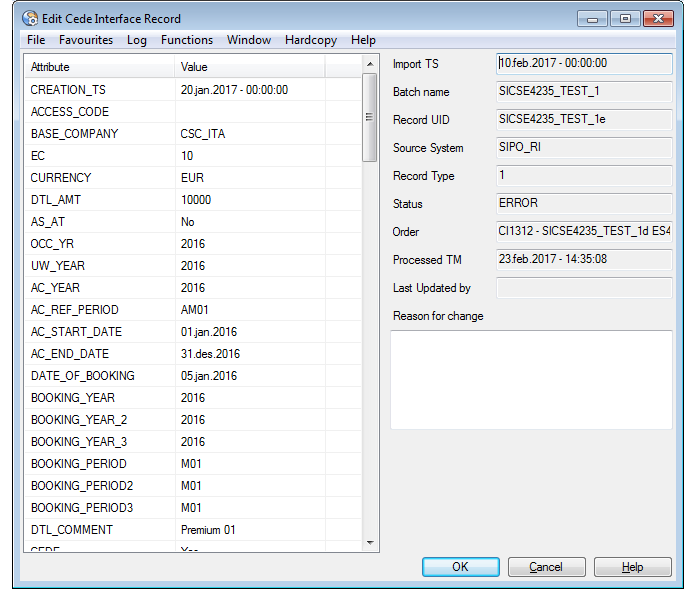
Task: Open the Help menu
Action: (x=363, y=40)
